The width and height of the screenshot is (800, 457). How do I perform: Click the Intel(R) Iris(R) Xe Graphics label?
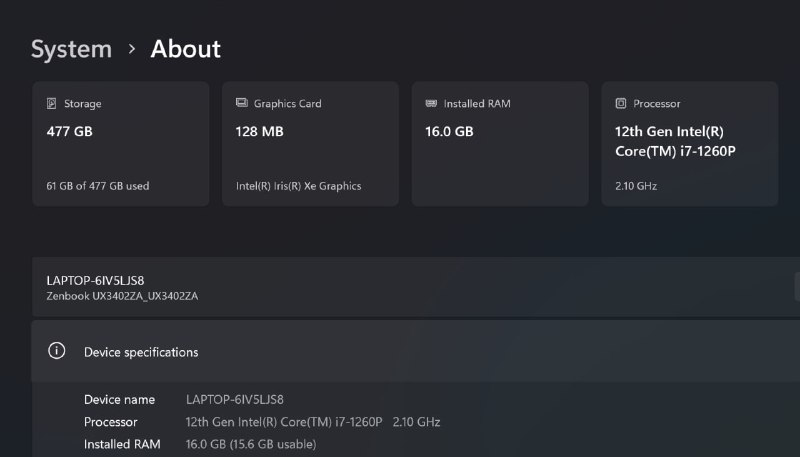point(298,186)
